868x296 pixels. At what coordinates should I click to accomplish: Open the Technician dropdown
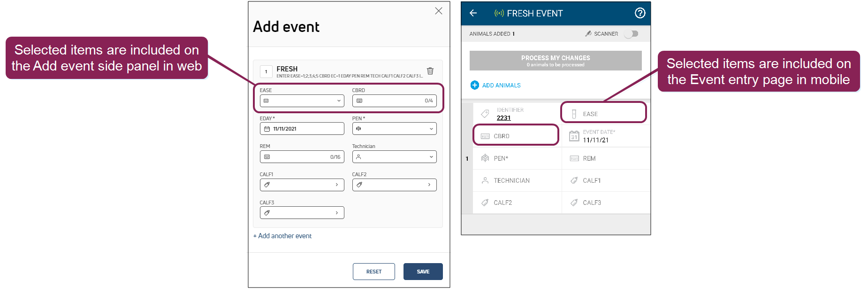[x=431, y=157]
